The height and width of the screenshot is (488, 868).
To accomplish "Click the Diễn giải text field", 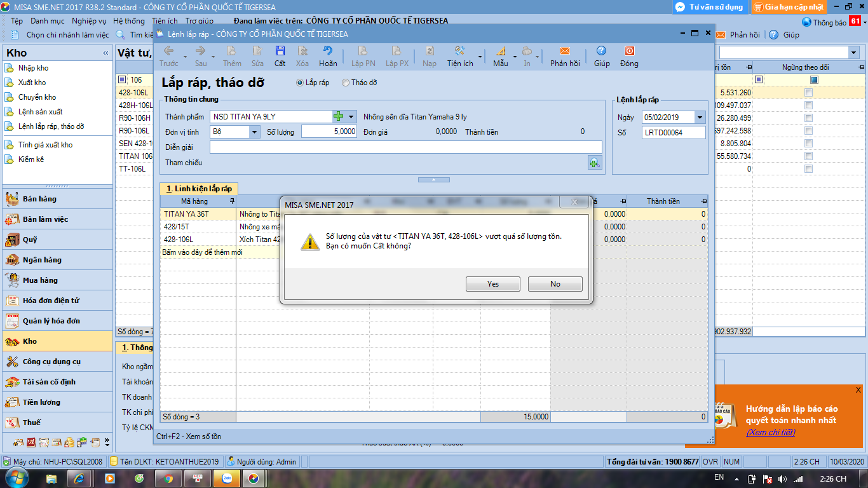I will (405, 147).
